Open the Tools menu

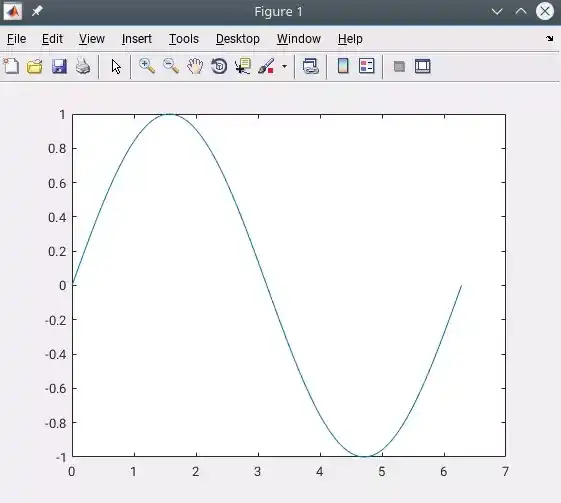(184, 39)
